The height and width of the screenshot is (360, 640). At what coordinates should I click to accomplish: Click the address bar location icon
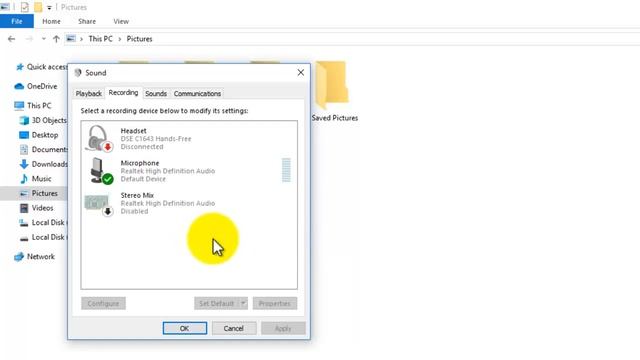tap(71, 39)
